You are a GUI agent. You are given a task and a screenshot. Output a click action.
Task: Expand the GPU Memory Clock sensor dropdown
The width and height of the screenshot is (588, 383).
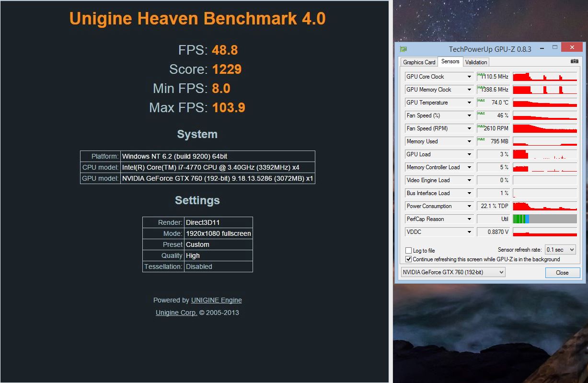tap(470, 90)
